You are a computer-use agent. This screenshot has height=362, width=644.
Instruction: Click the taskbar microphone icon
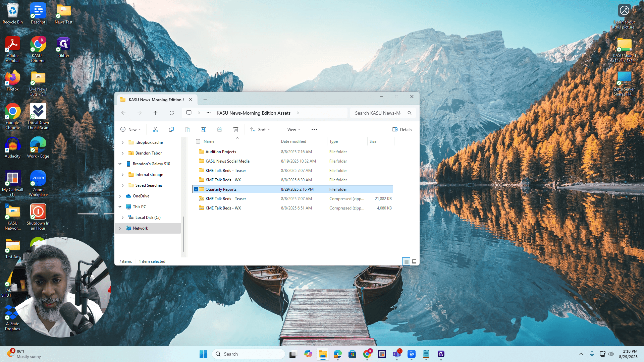point(592,354)
